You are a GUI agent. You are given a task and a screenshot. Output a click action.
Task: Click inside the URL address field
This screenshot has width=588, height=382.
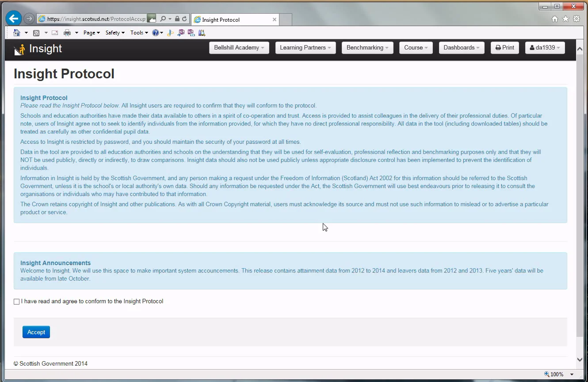[96, 19]
